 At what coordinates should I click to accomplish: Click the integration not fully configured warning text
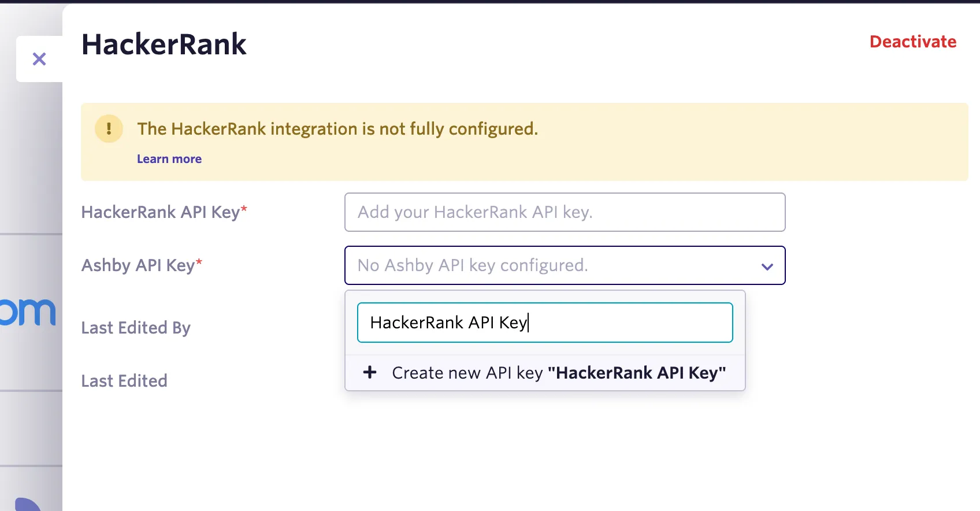tap(337, 128)
